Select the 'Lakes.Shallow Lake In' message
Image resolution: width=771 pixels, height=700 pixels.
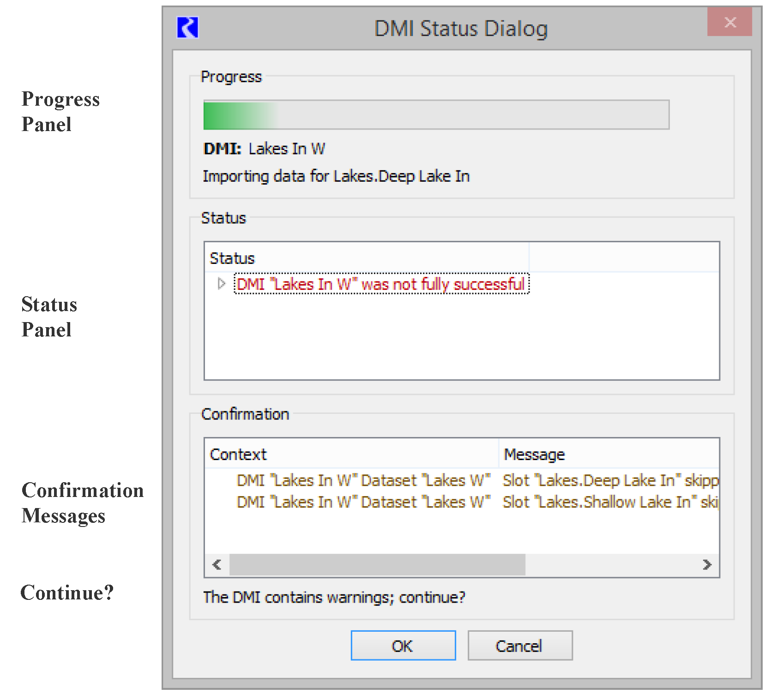tap(610, 502)
